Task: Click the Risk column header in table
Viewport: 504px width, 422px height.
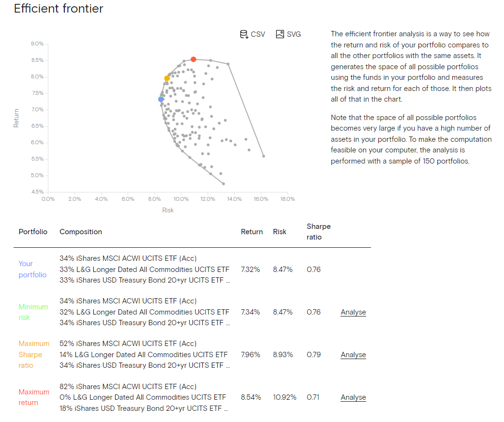Action: click(280, 232)
